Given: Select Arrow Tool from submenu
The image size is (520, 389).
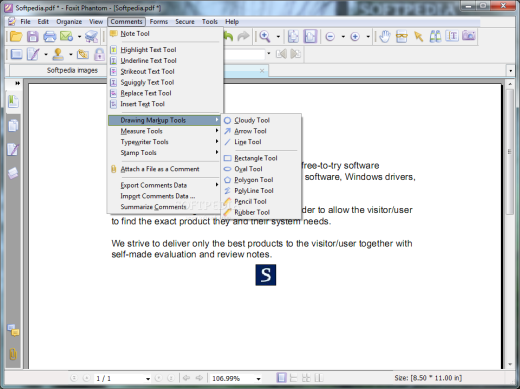Looking at the screenshot, I should (x=261, y=131).
